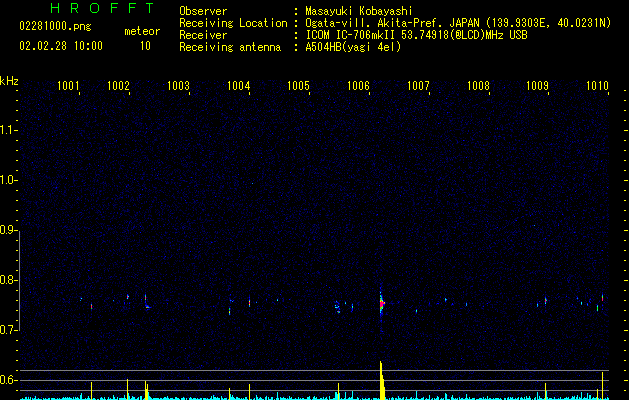
Task: Click the Ogata-vill. Akita-Pref. JAPAN location text
Action: click(458, 23)
